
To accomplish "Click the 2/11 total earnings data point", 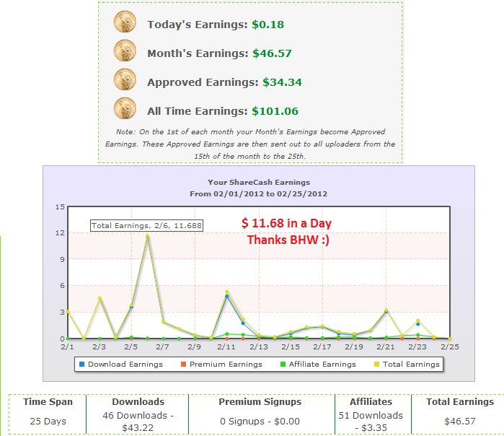I will [227, 292].
